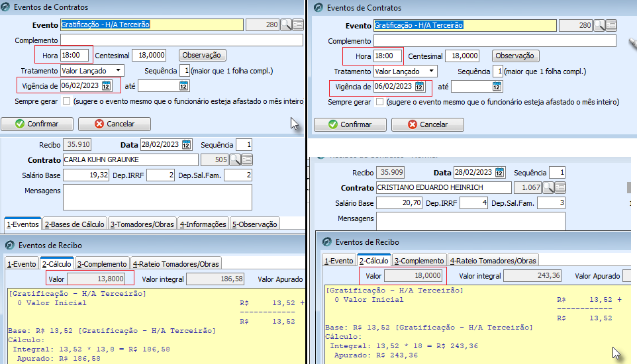
Task: Click Confirmar button in right window
Action: coord(350,124)
